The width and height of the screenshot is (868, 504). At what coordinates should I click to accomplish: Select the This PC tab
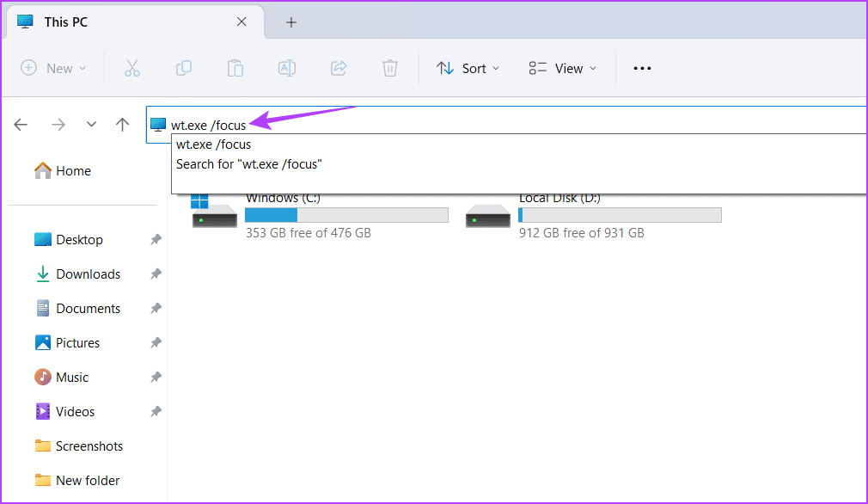point(135,22)
